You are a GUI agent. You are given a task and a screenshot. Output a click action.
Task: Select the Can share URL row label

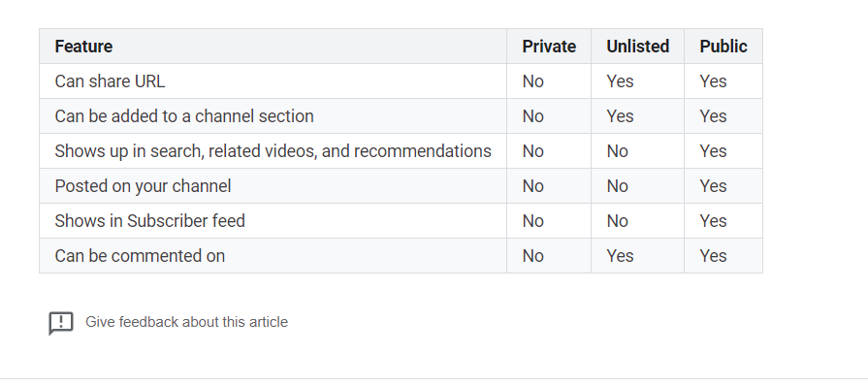tap(110, 81)
